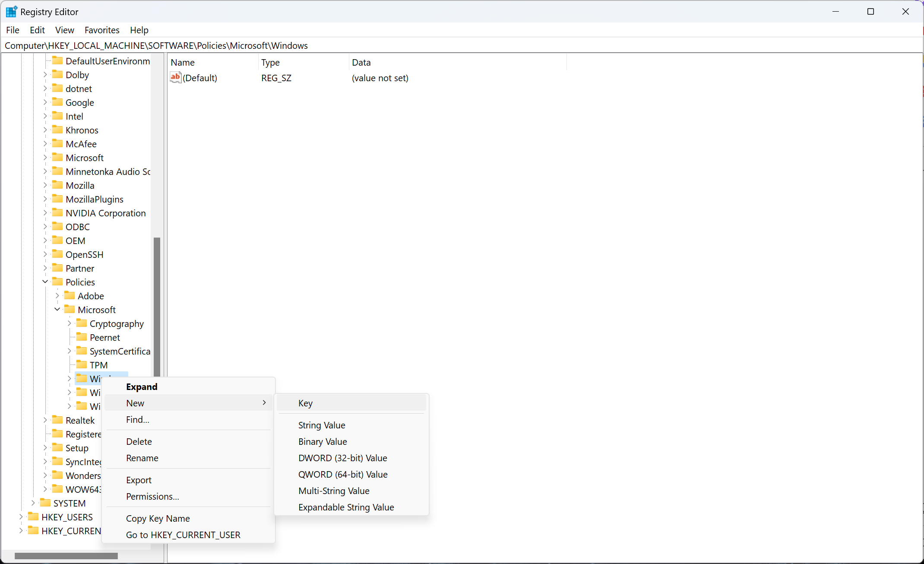Image resolution: width=924 pixels, height=564 pixels.
Task: Click the Help menu in menubar
Action: pyautogui.click(x=139, y=30)
